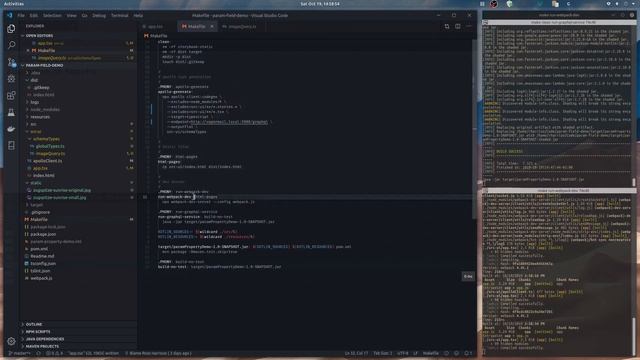Switch to the imageQuery.ts editor tab
The width and height of the screenshot is (640, 360).
click(242, 27)
